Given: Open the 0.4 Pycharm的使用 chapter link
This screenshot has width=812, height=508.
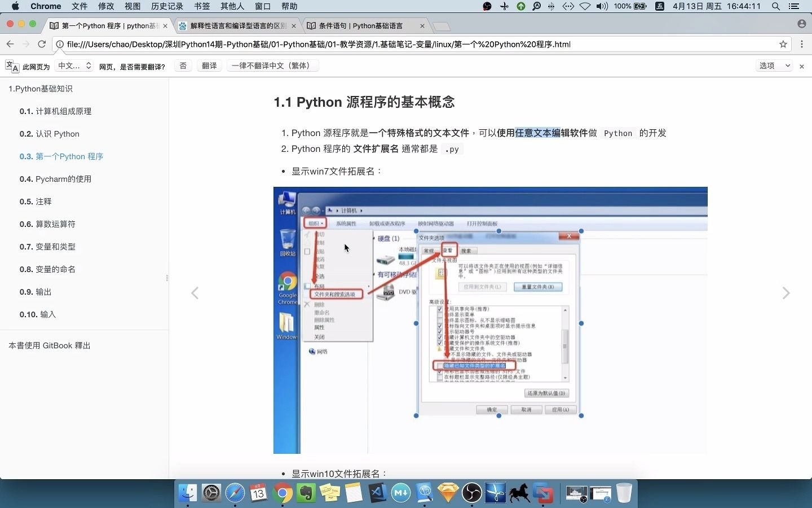Looking at the screenshot, I should [x=56, y=179].
